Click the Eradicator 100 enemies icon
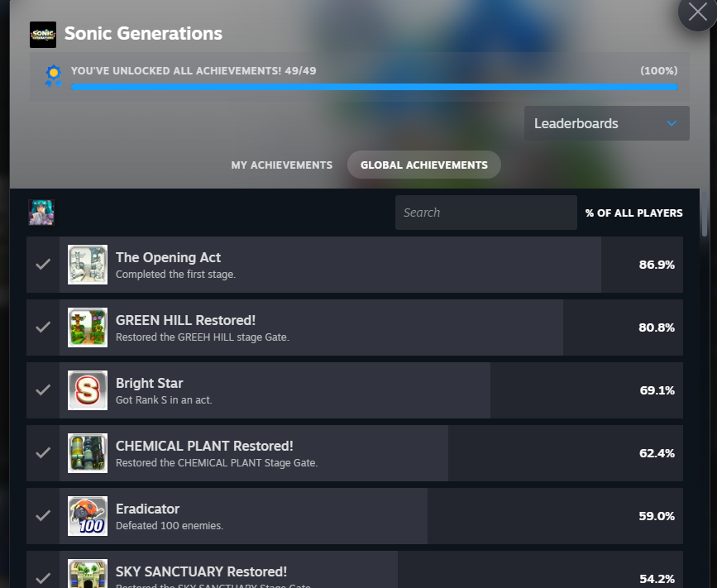Image resolution: width=717 pixels, height=588 pixels. [88, 516]
